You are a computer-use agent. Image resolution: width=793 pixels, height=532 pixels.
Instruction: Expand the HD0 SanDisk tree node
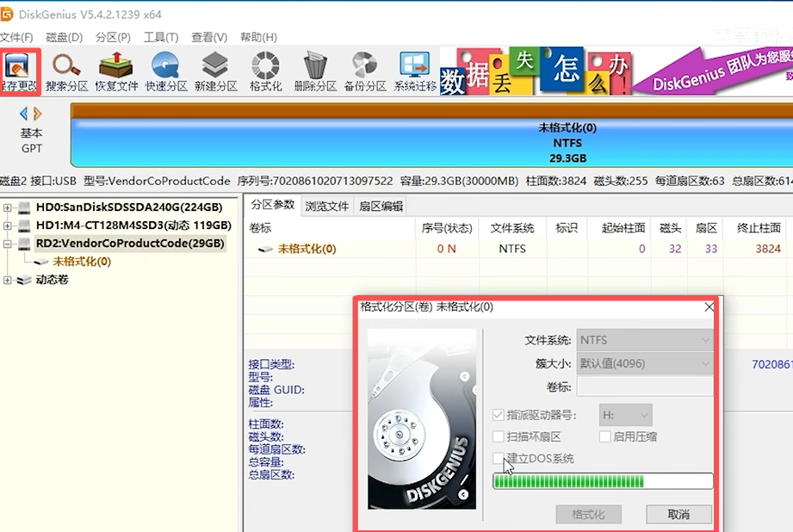pos(7,207)
